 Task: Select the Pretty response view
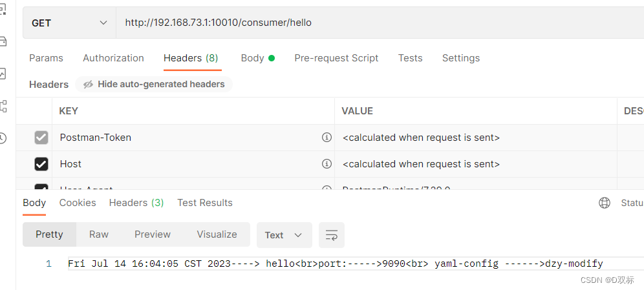tap(49, 234)
